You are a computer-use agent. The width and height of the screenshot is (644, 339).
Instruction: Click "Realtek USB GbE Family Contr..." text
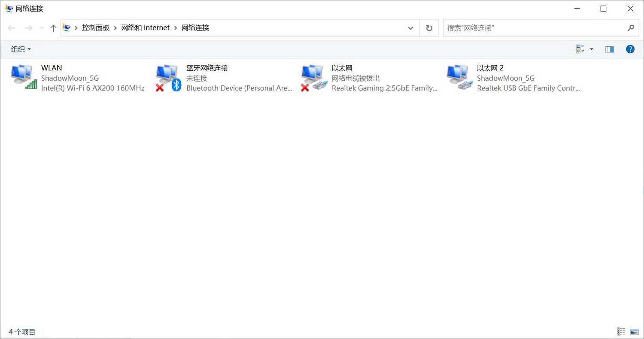[529, 88]
